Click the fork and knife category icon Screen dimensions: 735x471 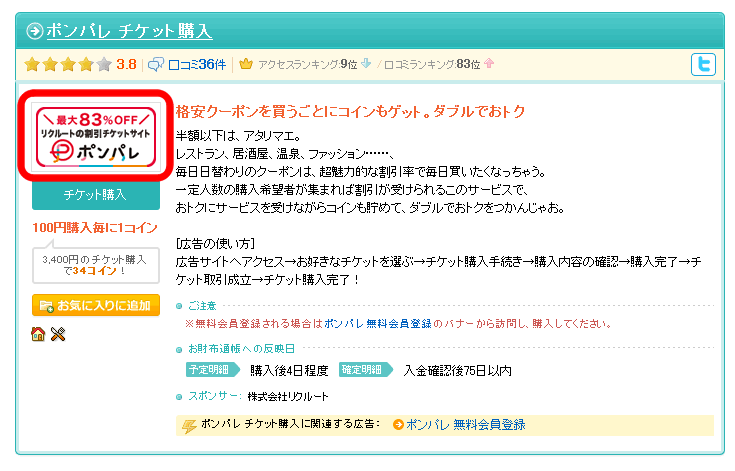[58, 334]
